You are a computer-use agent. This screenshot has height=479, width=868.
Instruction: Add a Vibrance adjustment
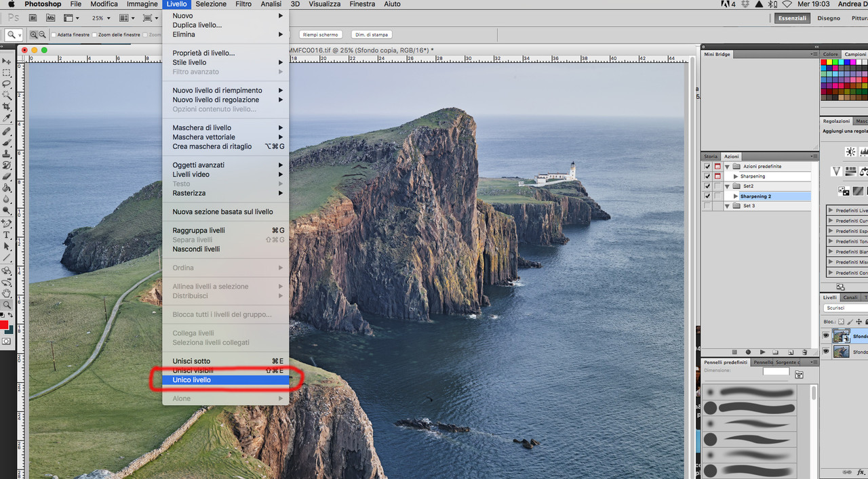pos(836,171)
